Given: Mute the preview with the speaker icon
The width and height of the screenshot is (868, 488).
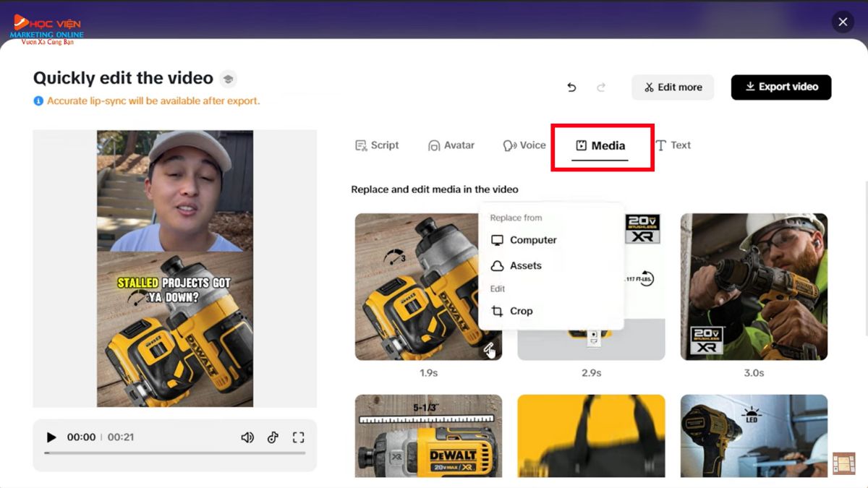Looking at the screenshot, I should point(247,437).
